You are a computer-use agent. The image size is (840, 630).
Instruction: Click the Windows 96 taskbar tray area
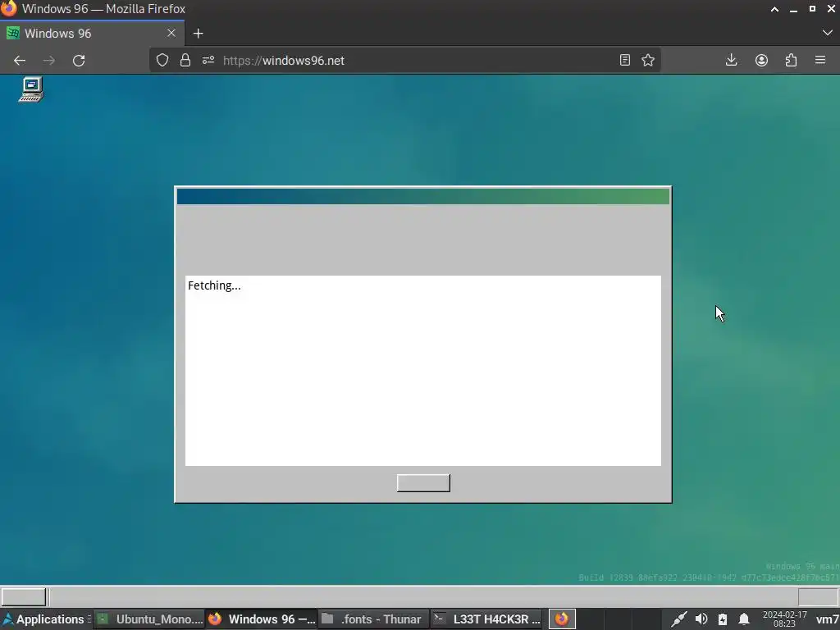[x=818, y=597]
